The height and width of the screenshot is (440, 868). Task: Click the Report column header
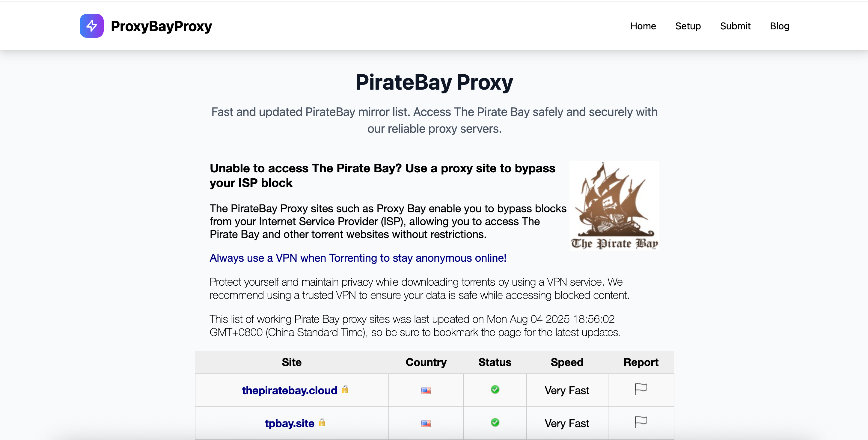point(641,362)
